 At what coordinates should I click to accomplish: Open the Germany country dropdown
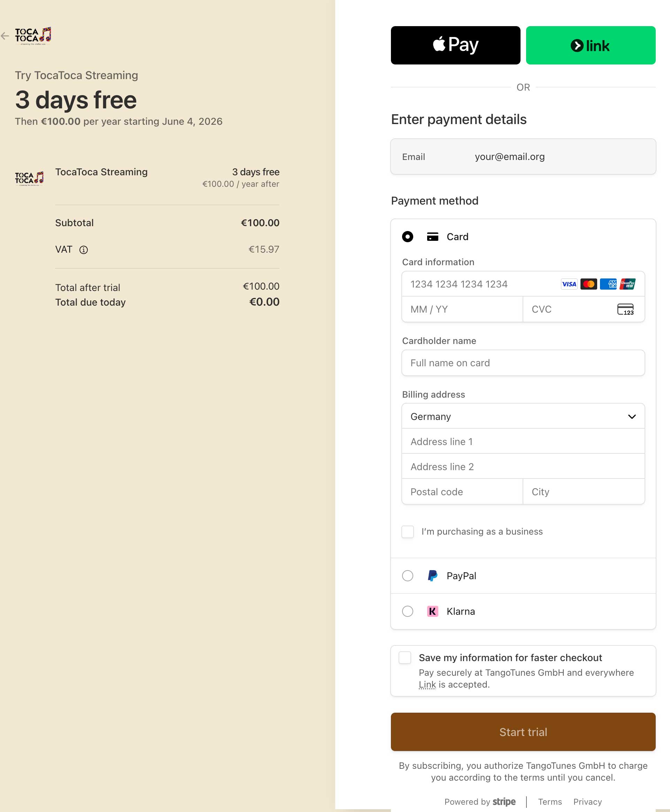click(x=523, y=416)
